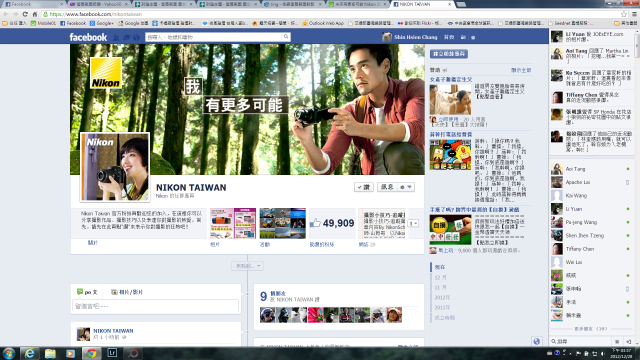Open the Events app thumbnail
This screenshot has width=640, height=360.
[x=282, y=223]
